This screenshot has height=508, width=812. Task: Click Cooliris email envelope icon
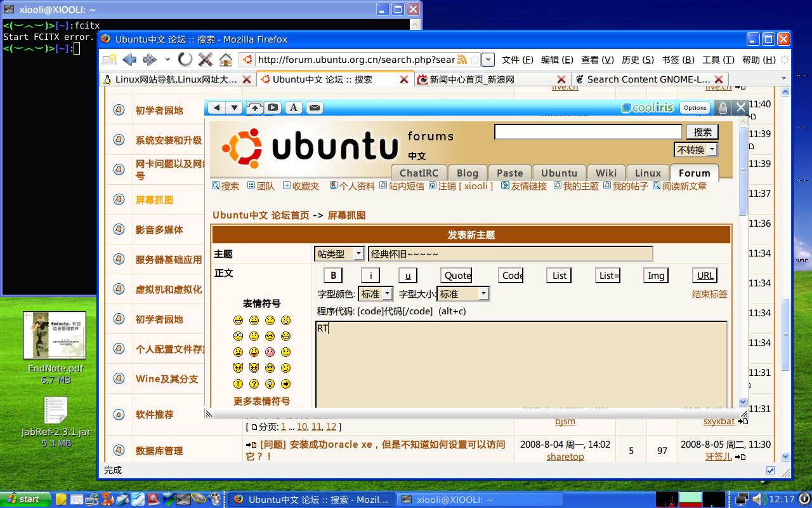tap(314, 108)
